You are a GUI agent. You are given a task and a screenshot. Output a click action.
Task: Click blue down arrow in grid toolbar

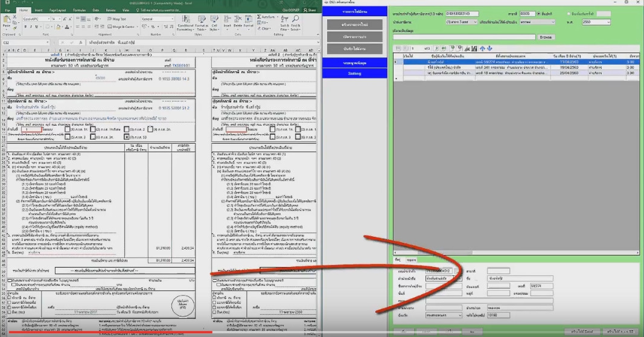[x=489, y=48]
